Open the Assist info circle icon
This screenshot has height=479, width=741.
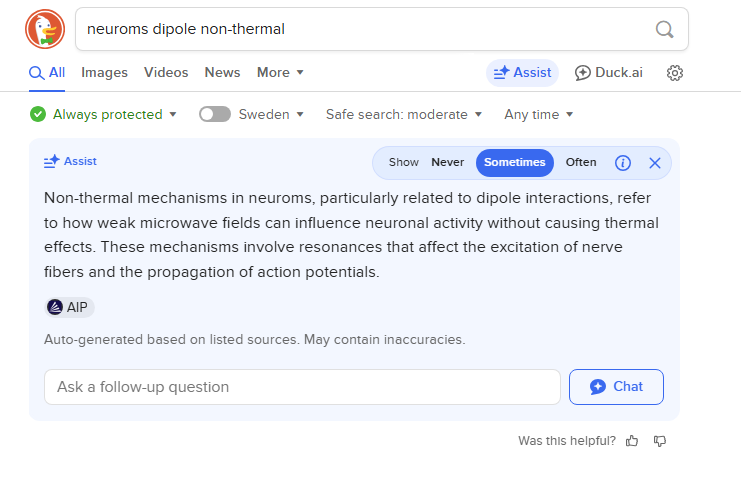[622, 163]
